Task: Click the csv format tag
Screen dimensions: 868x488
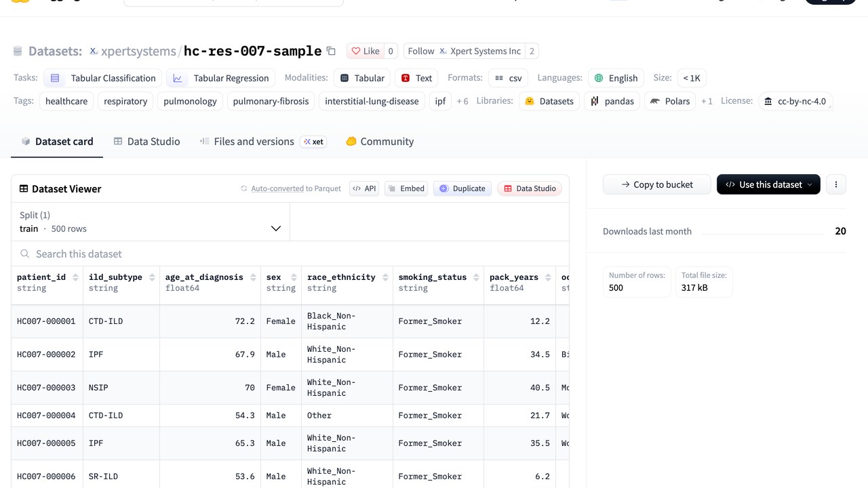Action: click(508, 78)
